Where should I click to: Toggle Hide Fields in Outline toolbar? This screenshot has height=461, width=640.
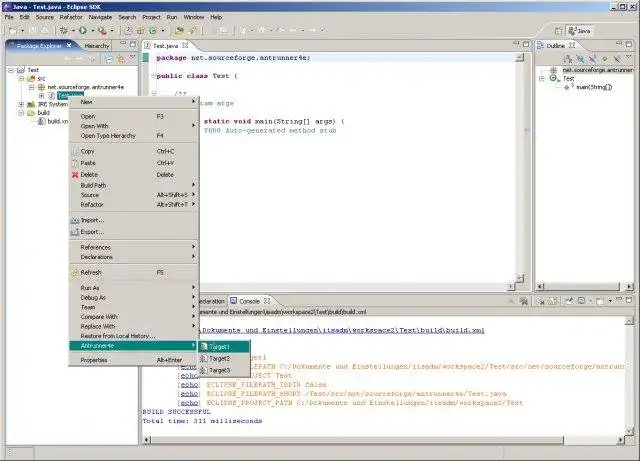coord(580,59)
